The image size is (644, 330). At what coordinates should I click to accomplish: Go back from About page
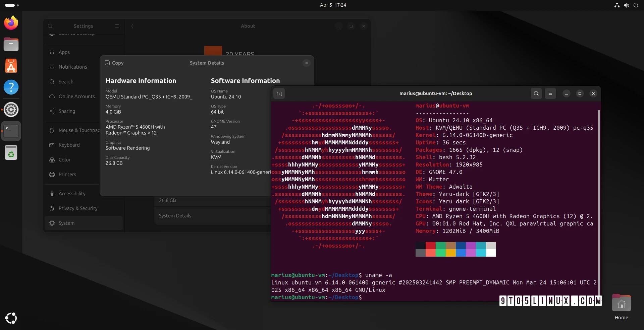point(132,26)
